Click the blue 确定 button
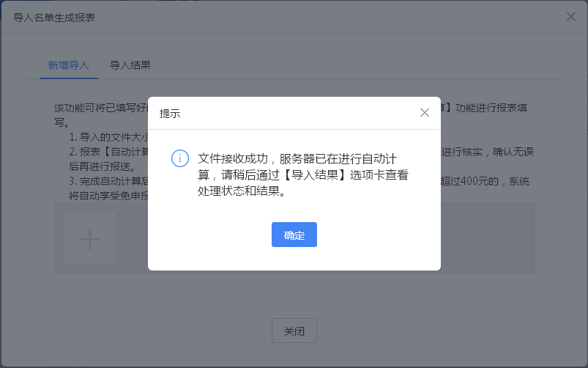 point(294,235)
